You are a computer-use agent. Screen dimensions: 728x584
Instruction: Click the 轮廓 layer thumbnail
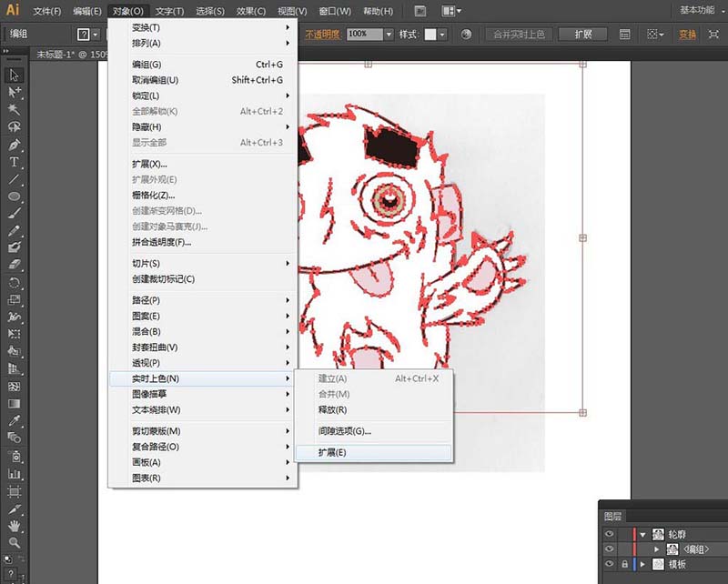(658, 534)
